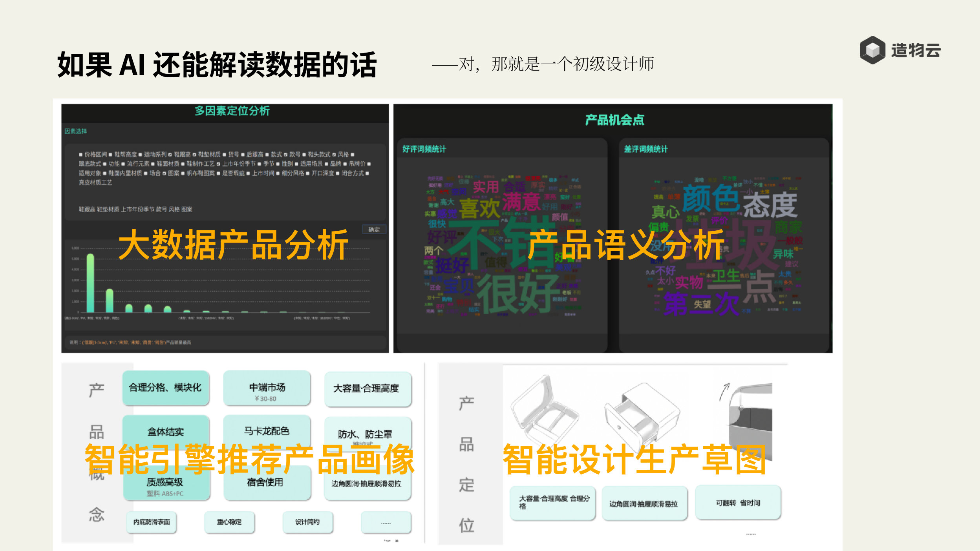The width and height of the screenshot is (980, 551).
Task: Click the 大数据产品分析 overlay label
Action: [233, 245]
